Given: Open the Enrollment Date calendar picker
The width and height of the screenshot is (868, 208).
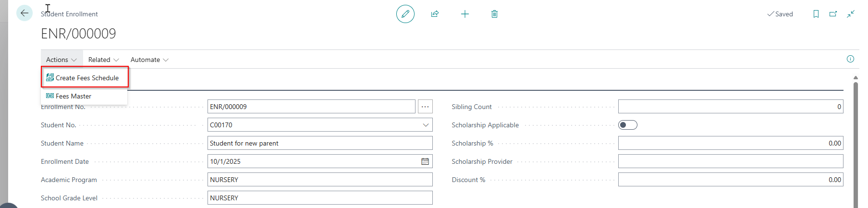Looking at the screenshot, I should [x=425, y=161].
